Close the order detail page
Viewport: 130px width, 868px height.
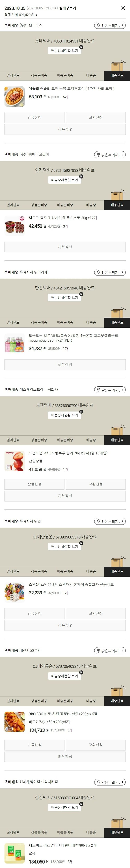coord(123,8)
